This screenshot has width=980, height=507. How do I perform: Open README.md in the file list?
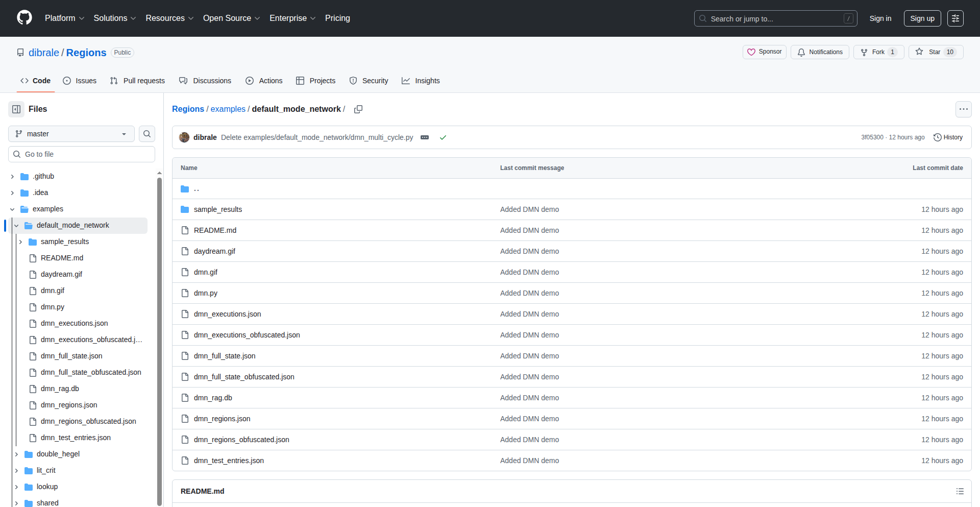215,230
